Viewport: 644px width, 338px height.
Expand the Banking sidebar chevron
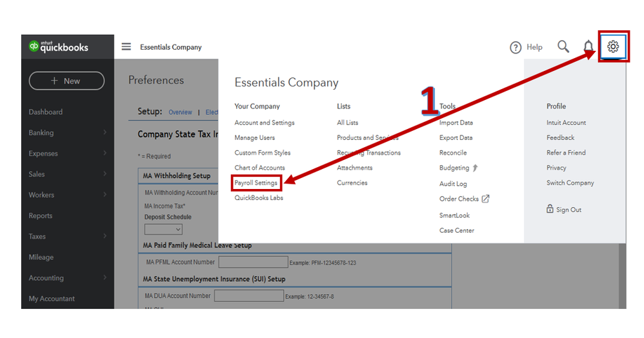click(105, 132)
